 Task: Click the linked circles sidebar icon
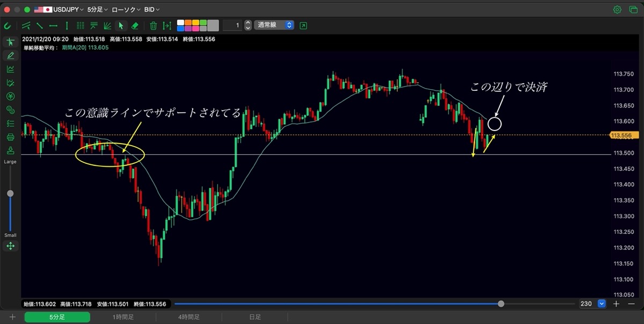(10, 110)
